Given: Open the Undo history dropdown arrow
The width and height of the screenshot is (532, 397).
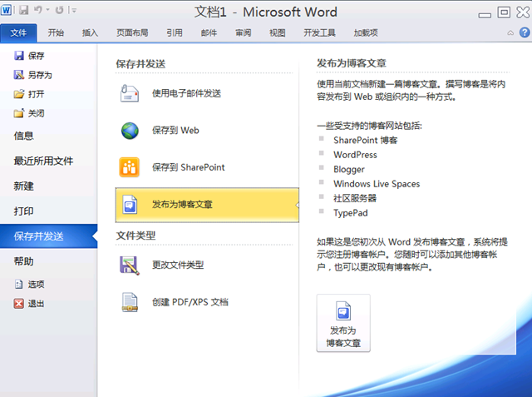Looking at the screenshot, I should pos(48,10).
